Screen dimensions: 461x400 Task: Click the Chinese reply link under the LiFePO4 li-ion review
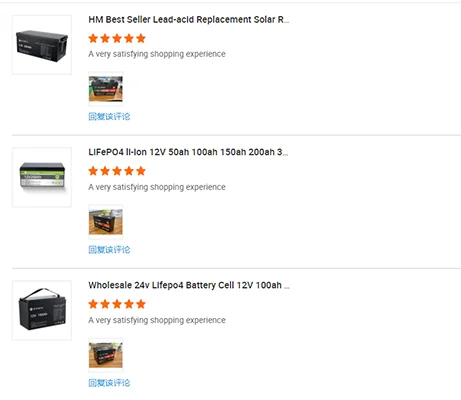109,250
